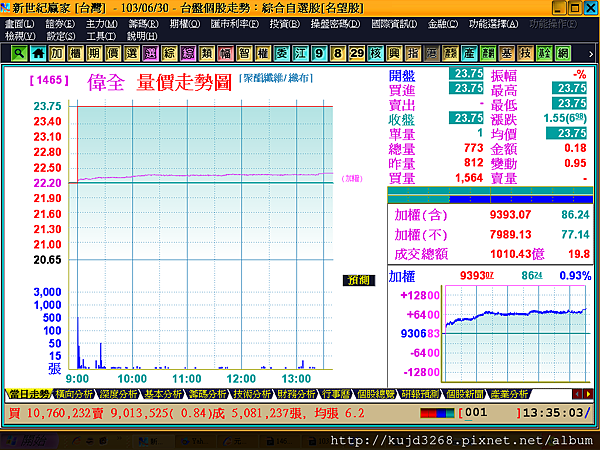Click the 技 toolbar icon

tap(525, 53)
